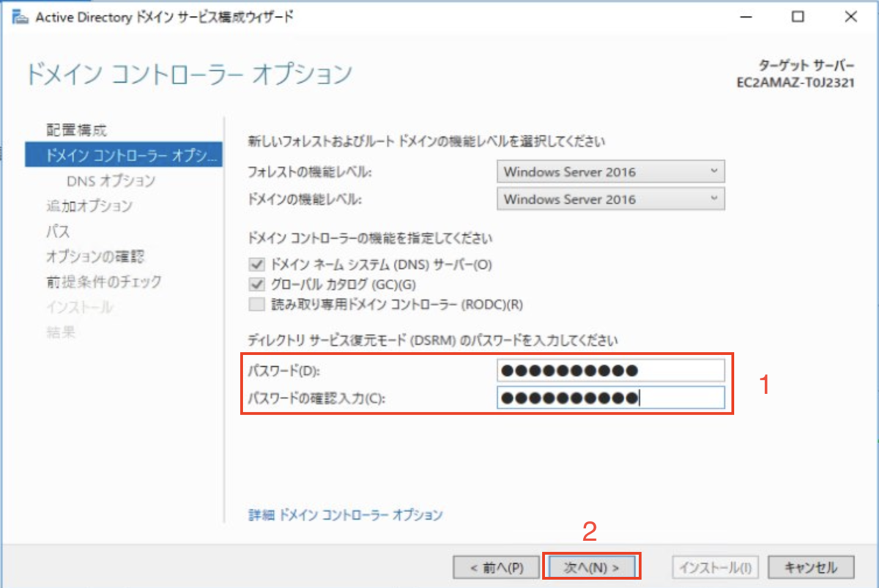
Task: Click the パスワード(D): label
Action: point(285,371)
